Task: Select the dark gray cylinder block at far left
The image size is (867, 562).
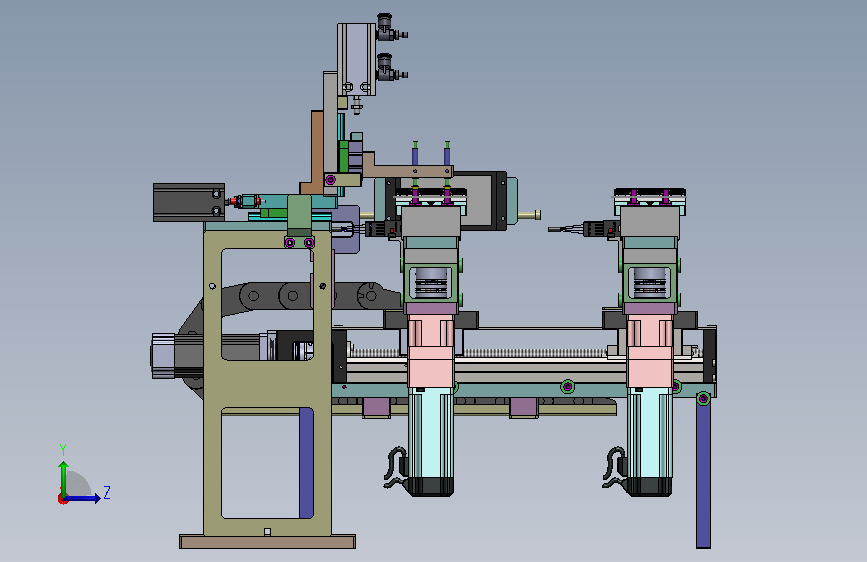Action: pyautogui.click(x=189, y=202)
